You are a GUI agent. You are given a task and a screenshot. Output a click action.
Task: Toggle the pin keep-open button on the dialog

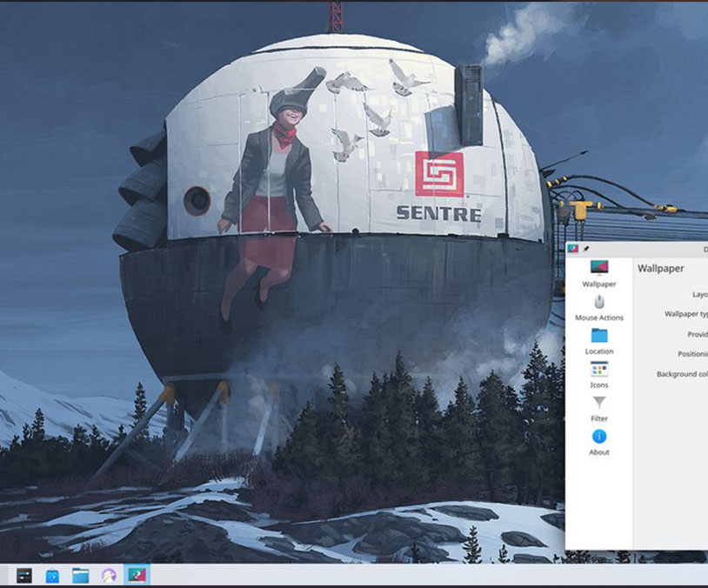(585, 248)
